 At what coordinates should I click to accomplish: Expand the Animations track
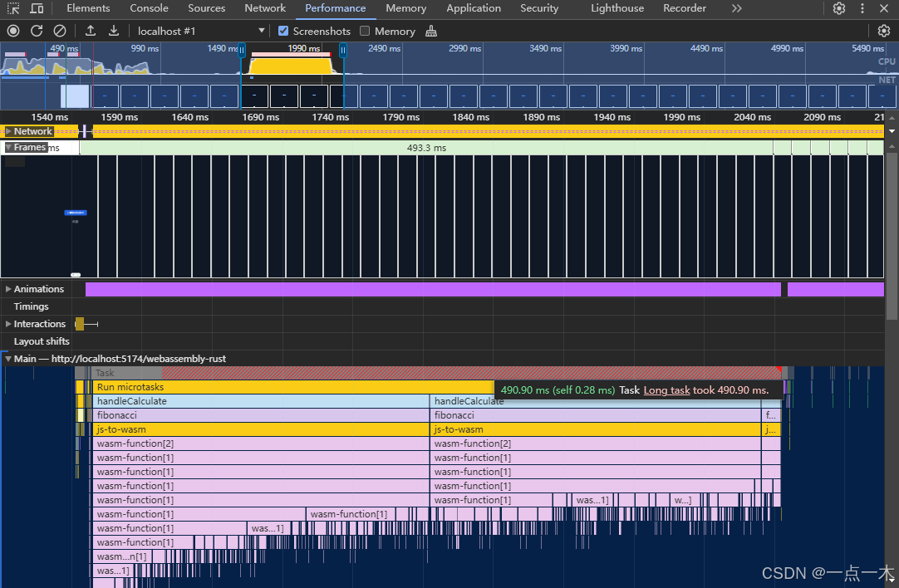(x=8, y=289)
